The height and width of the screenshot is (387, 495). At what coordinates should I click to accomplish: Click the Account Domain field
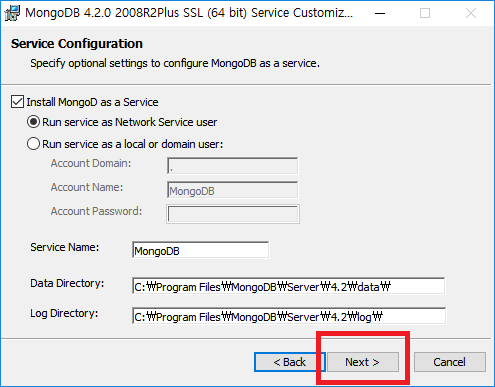point(232,166)
